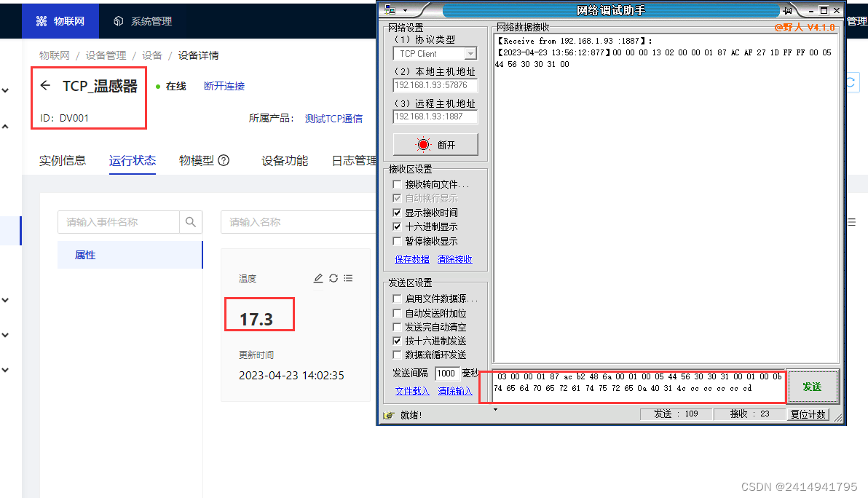This screenshot has width=868, height=498.
Task: Pin the 网络调试助手 window with the pin icon
Action: (789, 10)
